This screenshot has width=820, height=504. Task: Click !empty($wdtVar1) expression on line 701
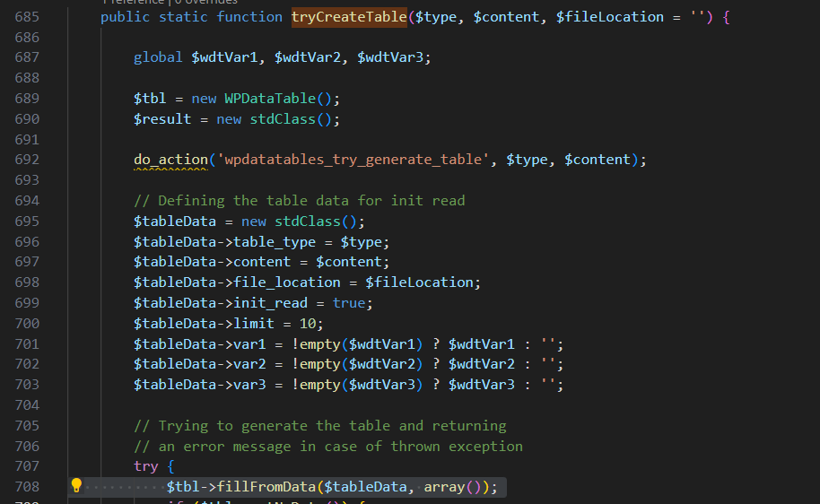357,344
